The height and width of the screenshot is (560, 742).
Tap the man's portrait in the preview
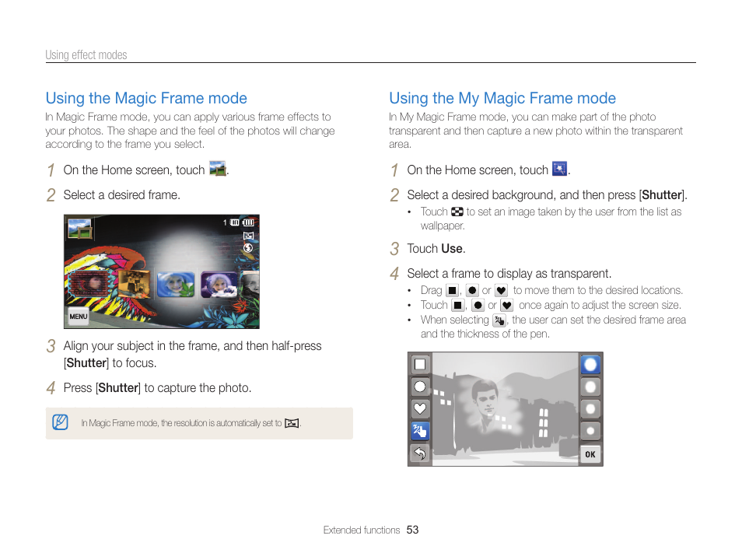coord(488,406)
